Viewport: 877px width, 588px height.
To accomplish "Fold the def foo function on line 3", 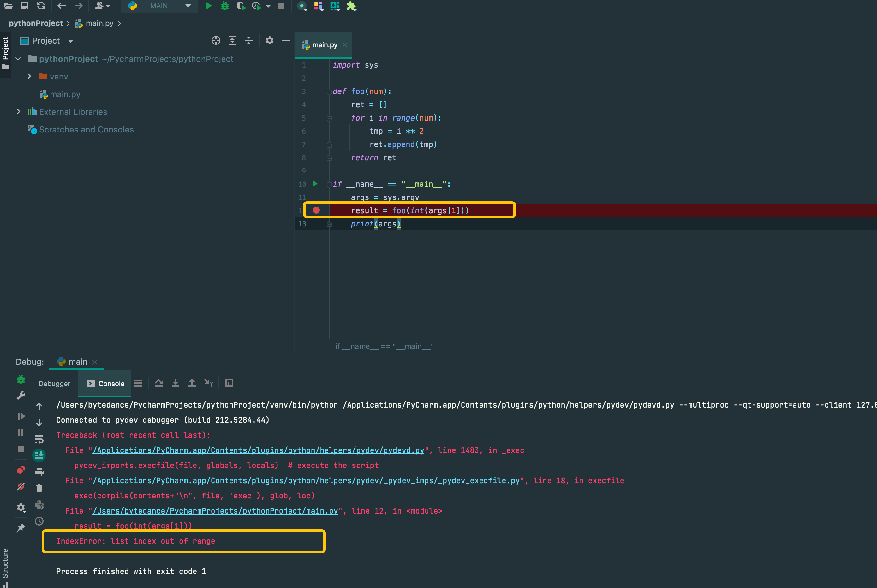I will click(x=329, y=92).
